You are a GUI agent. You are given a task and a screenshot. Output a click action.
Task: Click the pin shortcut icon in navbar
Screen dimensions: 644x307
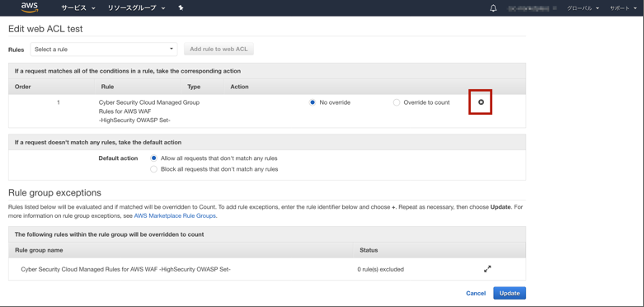click(x=181, y=7)
